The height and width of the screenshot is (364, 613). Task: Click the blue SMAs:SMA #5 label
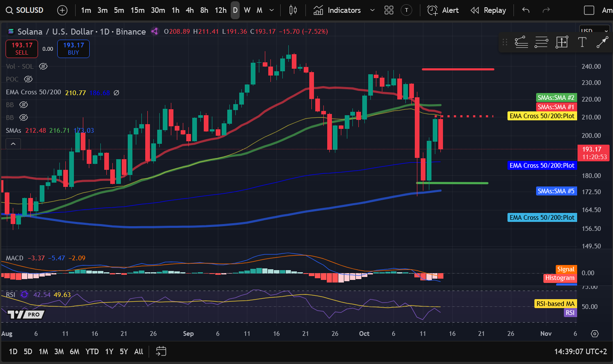point(556,191)
